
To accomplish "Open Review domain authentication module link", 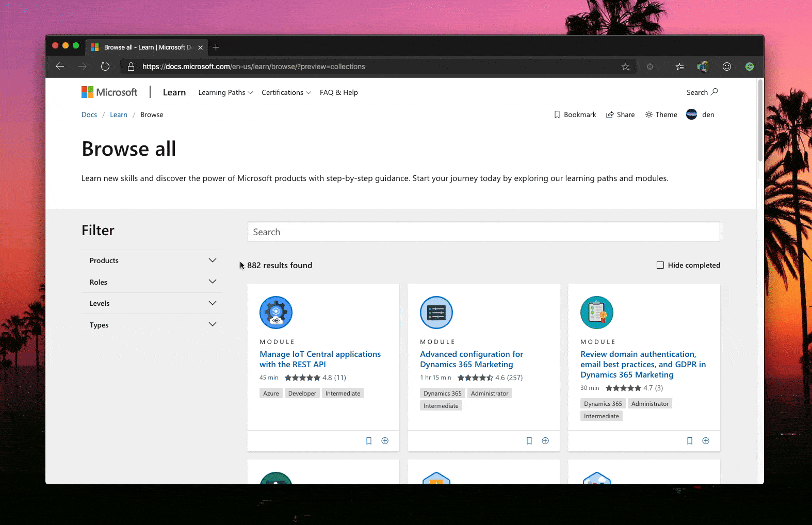I will coord(643,364).
